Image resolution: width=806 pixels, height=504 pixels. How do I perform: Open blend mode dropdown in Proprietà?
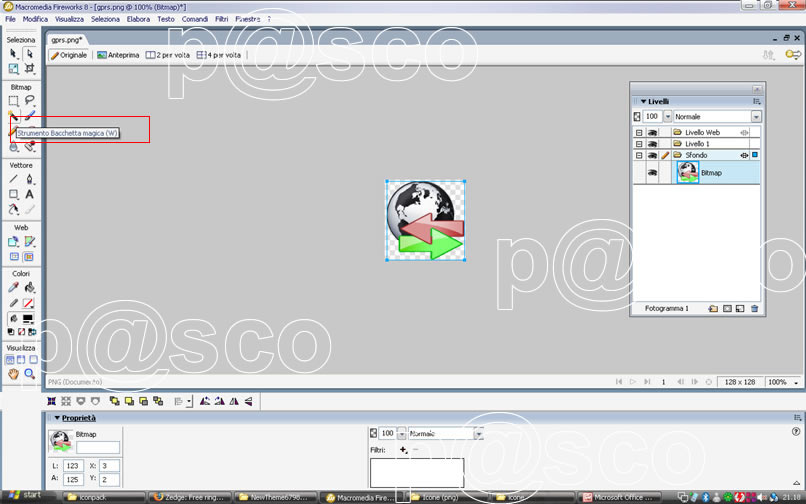(478, 434)
